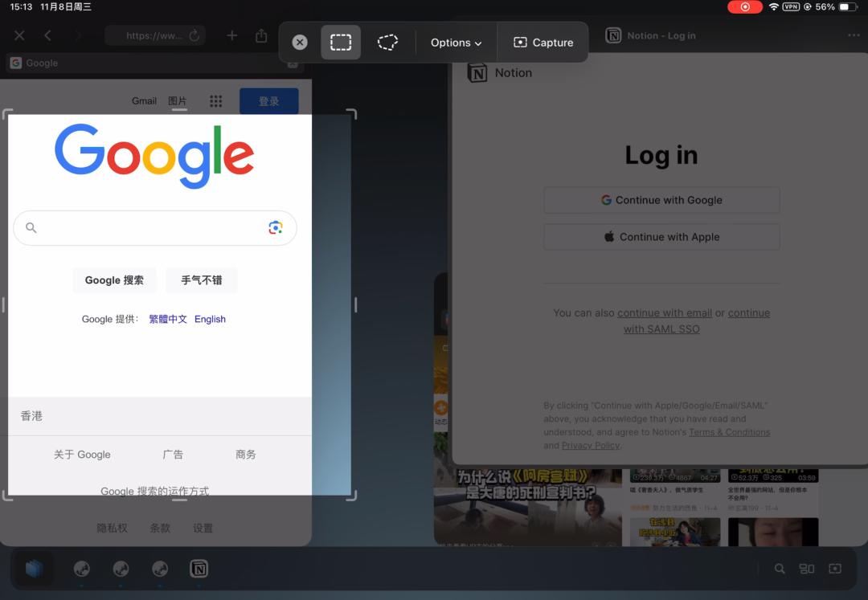Select the rectangular selection capture mode
Image resolution: width=868 pixels, height=600 pixels.
point(341,42)
